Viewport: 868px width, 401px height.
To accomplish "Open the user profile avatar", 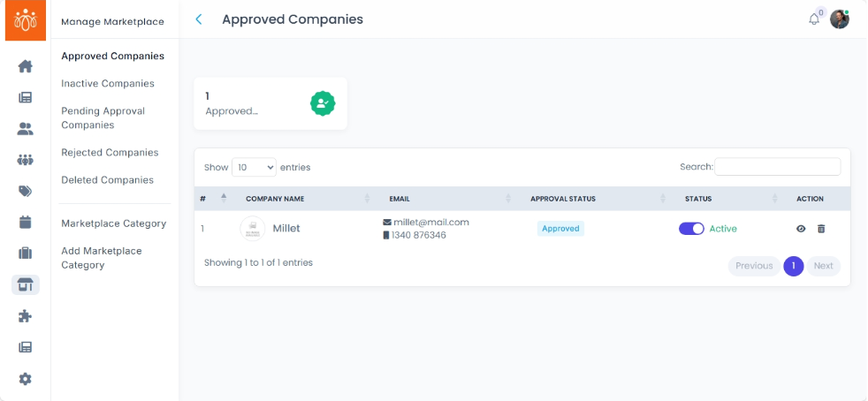I will (840, 19).
